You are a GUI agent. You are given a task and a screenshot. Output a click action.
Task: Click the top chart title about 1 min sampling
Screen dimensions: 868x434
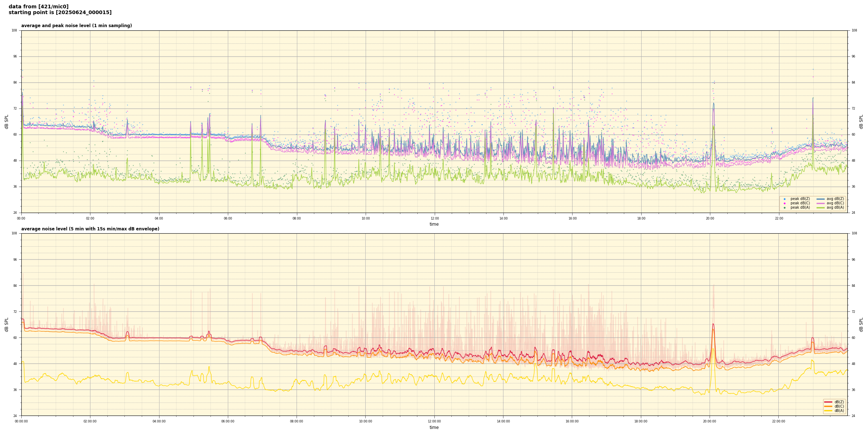click(76, 26)
